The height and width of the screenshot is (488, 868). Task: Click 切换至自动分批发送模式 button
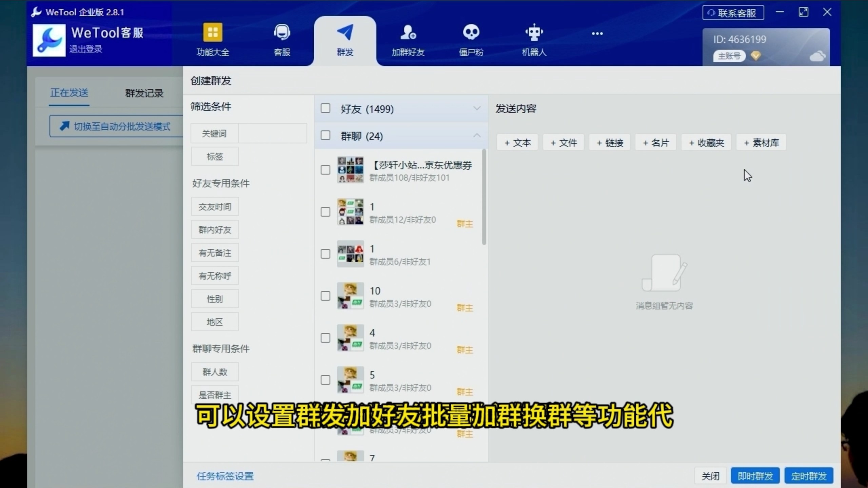116,126
